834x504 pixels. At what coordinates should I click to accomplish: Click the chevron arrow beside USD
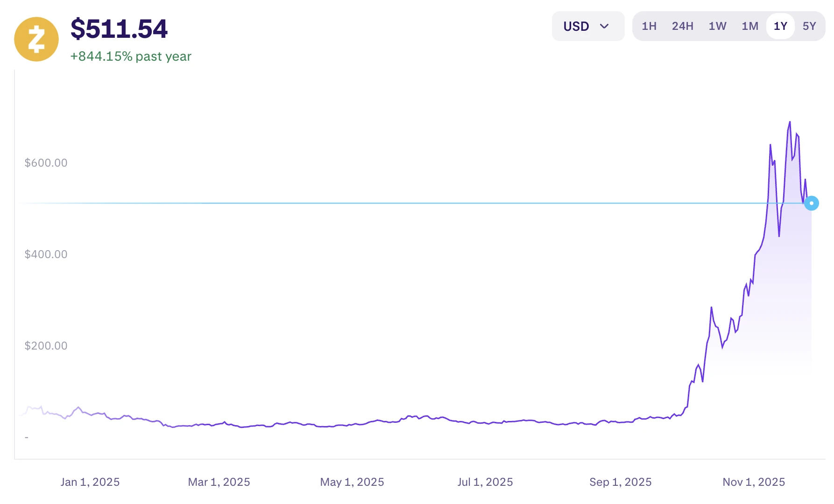click(604, 26)
